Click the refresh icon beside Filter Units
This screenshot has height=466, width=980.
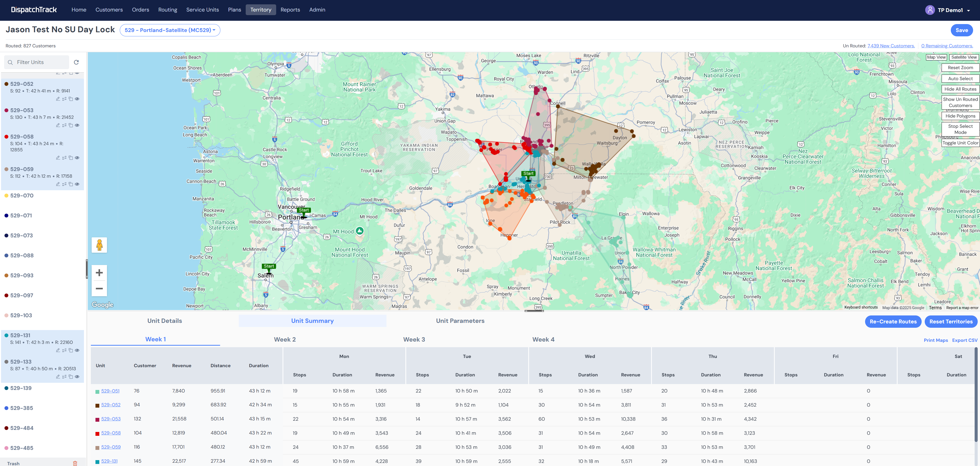[77, 62]
